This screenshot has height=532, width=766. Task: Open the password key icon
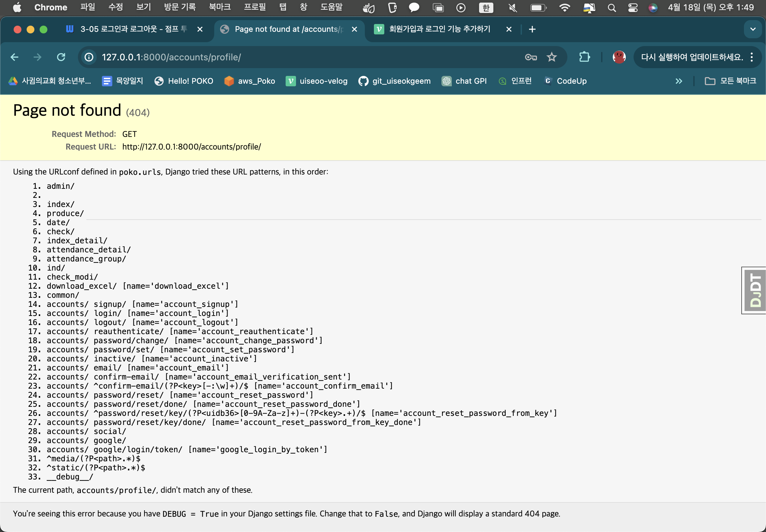coord(531,57)
